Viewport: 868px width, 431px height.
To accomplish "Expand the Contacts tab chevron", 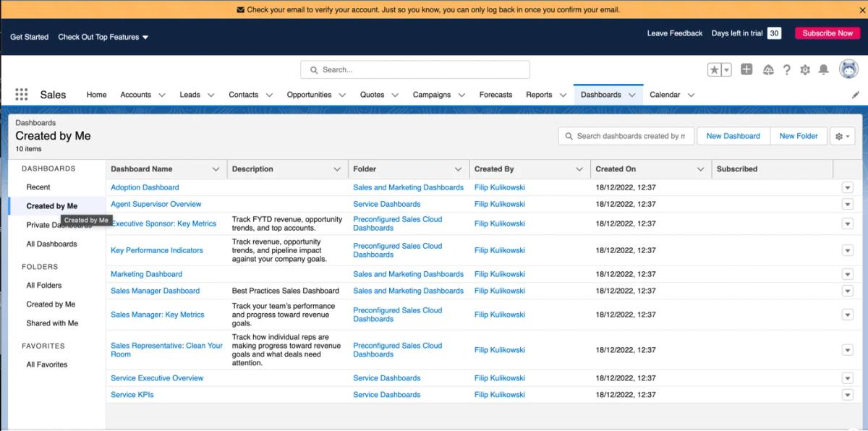I will click(269, 95).
